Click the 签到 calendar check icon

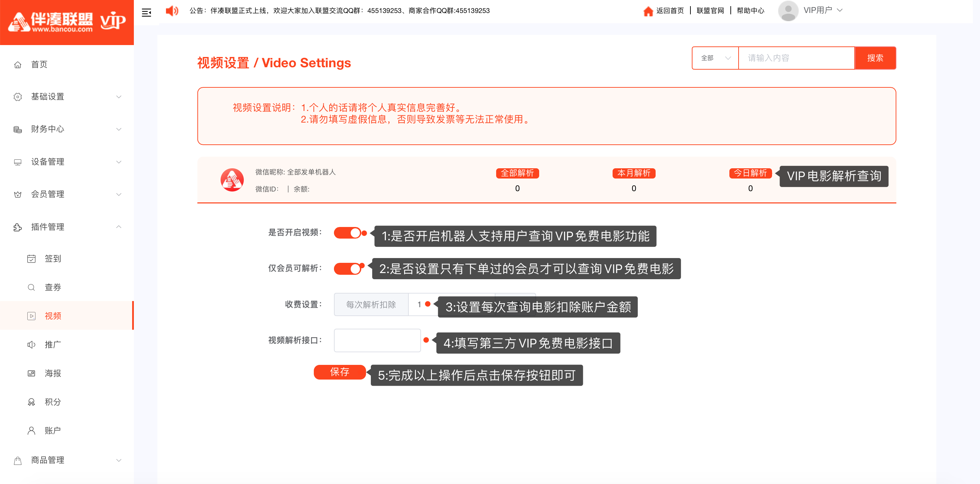31,259
